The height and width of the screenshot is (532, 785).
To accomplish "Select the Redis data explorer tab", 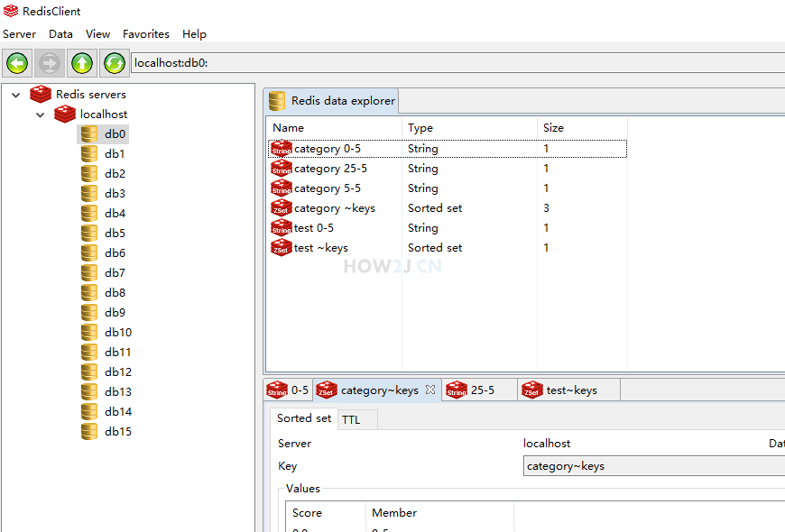I will 331,101.
